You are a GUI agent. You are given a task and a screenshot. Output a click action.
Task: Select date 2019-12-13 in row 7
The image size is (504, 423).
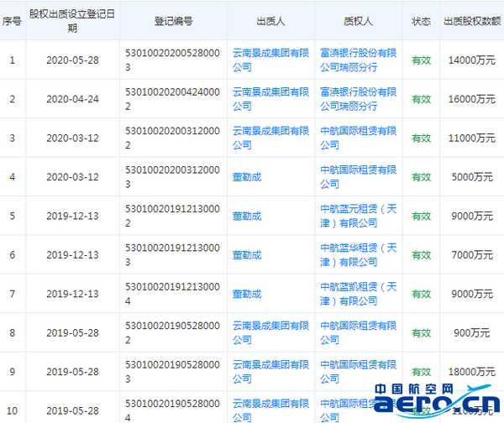(x=72, y=294)
